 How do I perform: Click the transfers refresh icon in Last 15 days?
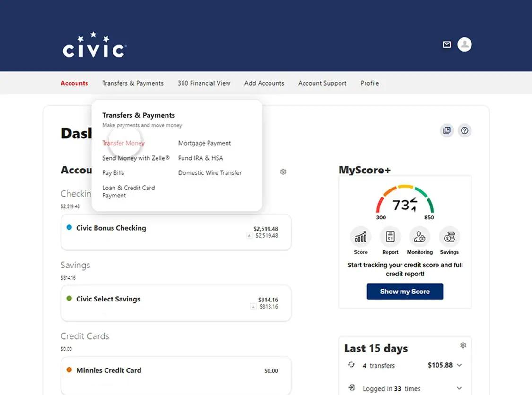pos(351,365)
